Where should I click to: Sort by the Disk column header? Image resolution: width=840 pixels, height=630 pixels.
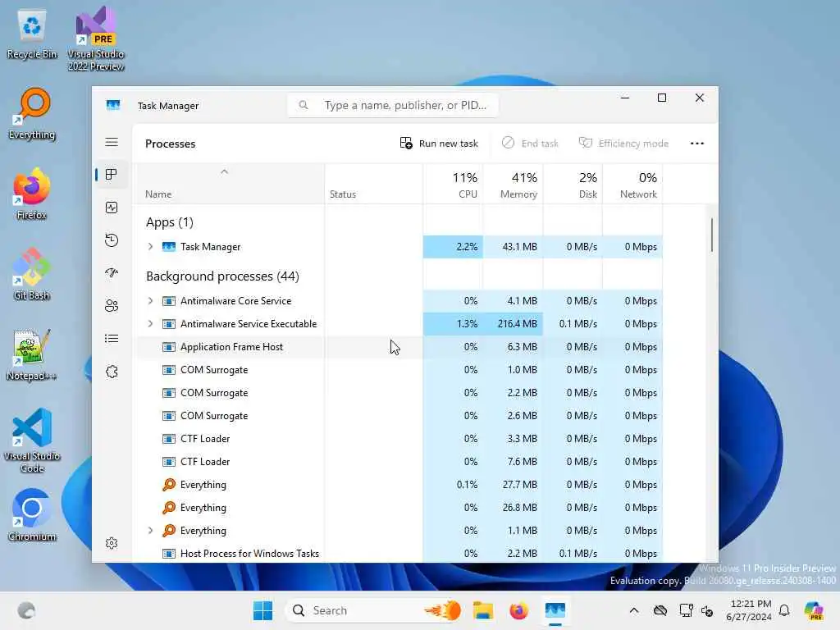tap(573, 185)
